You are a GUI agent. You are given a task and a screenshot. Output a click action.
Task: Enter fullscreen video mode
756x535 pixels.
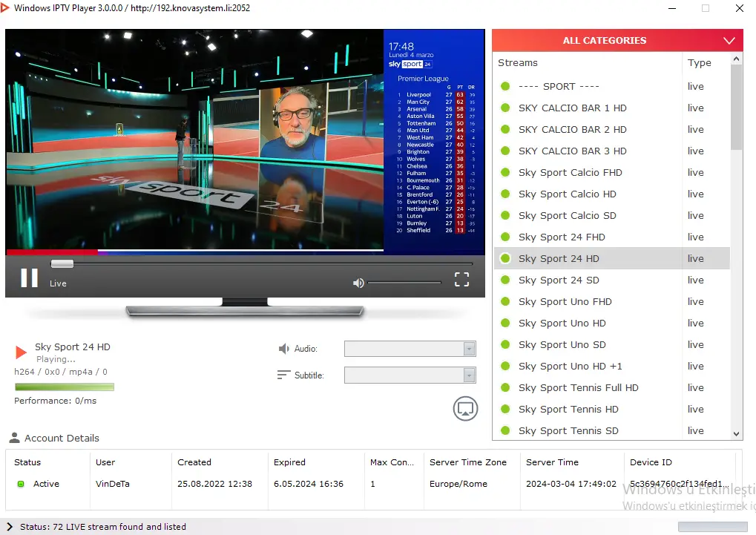click(x=461, y=279)
